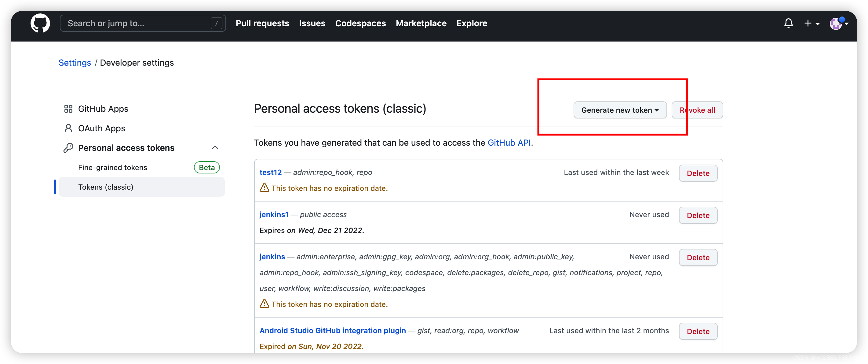Focus the Search or jump to field
Viewport: 868px width, 364px height.
(x=143, y=23)
